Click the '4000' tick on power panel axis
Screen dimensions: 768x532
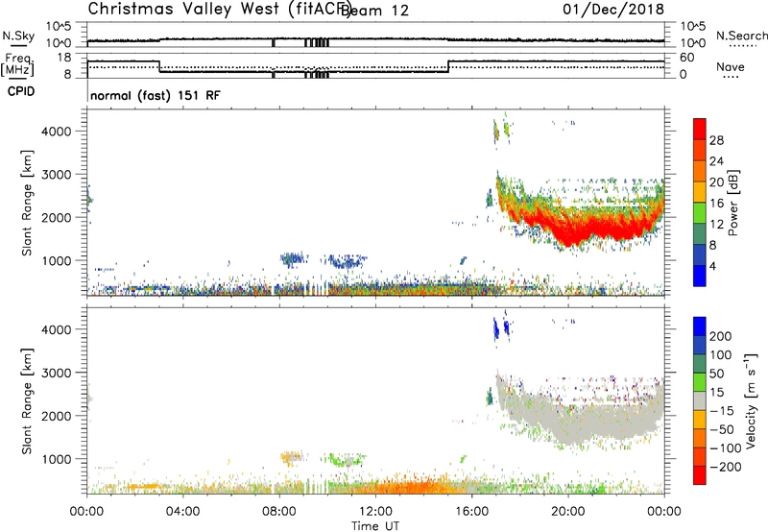(57, 132)
